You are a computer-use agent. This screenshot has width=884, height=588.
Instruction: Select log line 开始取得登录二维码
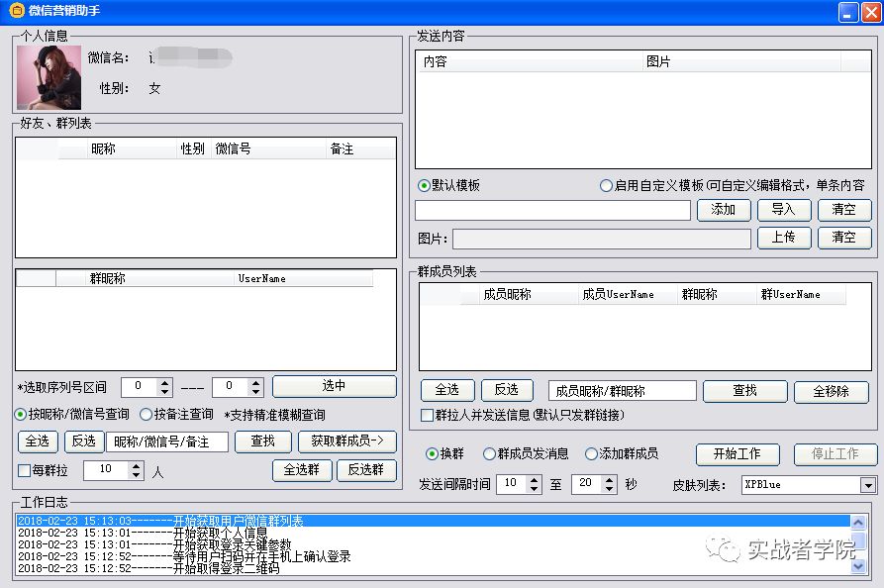pyautogui.click(x=434, y=568)
